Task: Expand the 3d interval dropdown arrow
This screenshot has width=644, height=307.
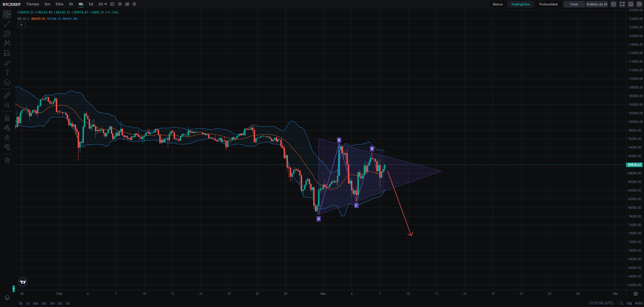Action: (x=105, y=4)
